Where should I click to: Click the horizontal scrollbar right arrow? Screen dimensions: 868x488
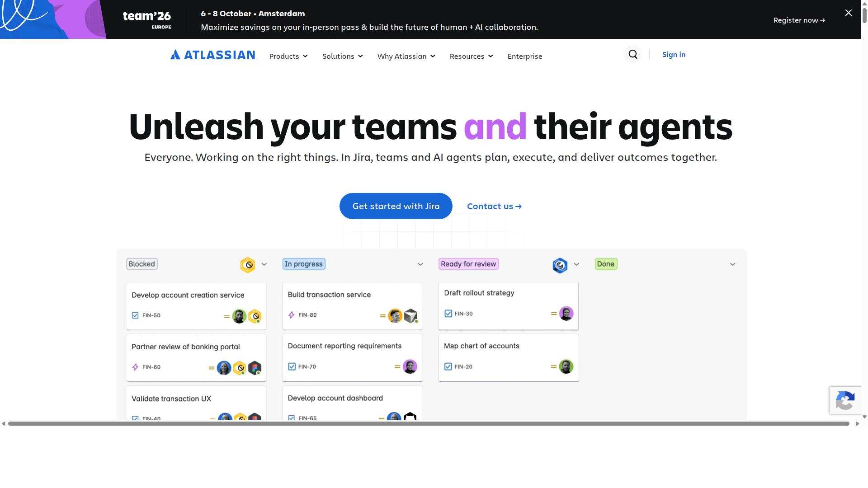click(x=857, y=423)
